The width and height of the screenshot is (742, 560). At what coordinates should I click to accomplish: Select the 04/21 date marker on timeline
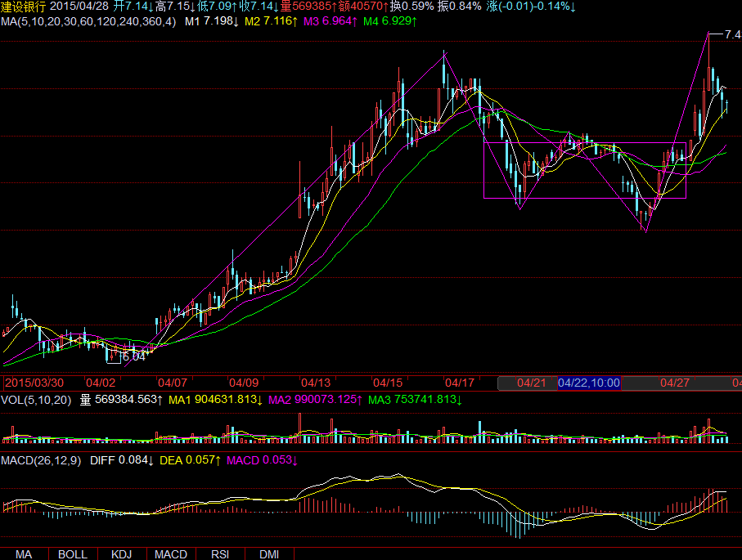[532, 383]
